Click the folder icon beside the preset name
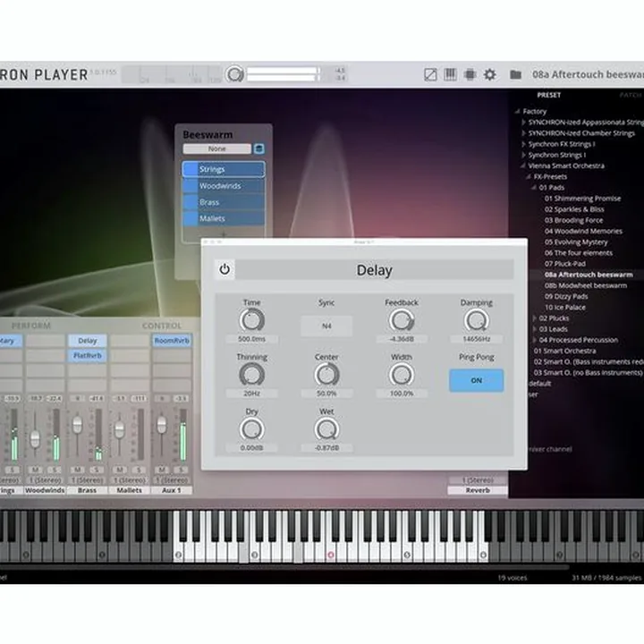The height and width of the screenshot is (644, 644). 515,74
